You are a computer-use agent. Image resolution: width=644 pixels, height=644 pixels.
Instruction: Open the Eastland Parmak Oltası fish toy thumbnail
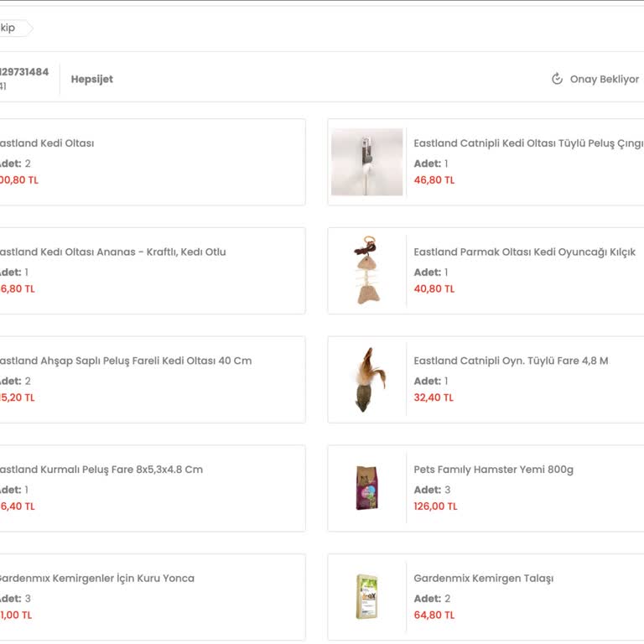point(366,270)
